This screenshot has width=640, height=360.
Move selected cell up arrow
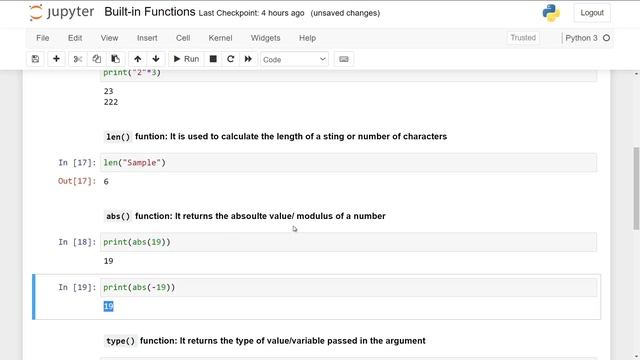tap(138, 59)
